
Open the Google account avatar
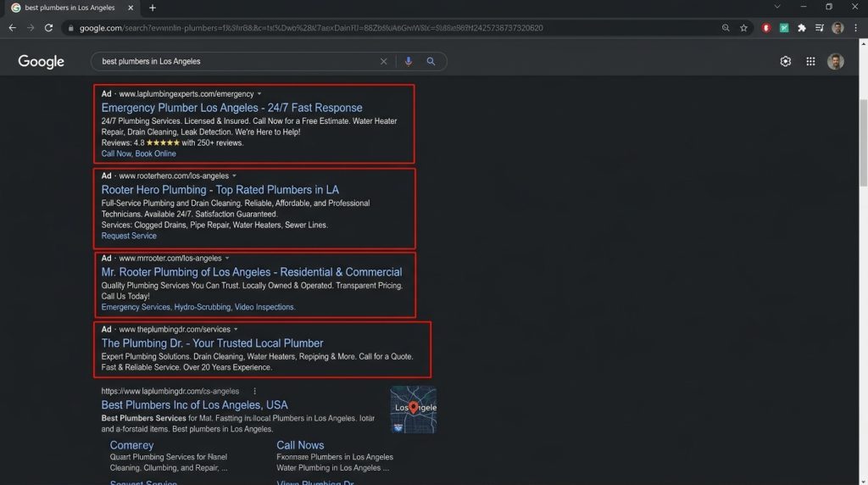click(x=835, y=61)
